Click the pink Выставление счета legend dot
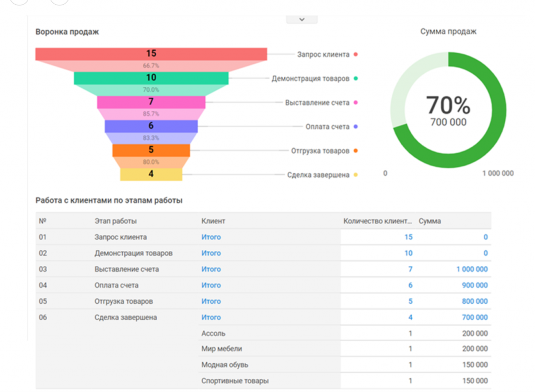Screen dimensions: 535x392 pyautogui.click(x=355, y=102)
